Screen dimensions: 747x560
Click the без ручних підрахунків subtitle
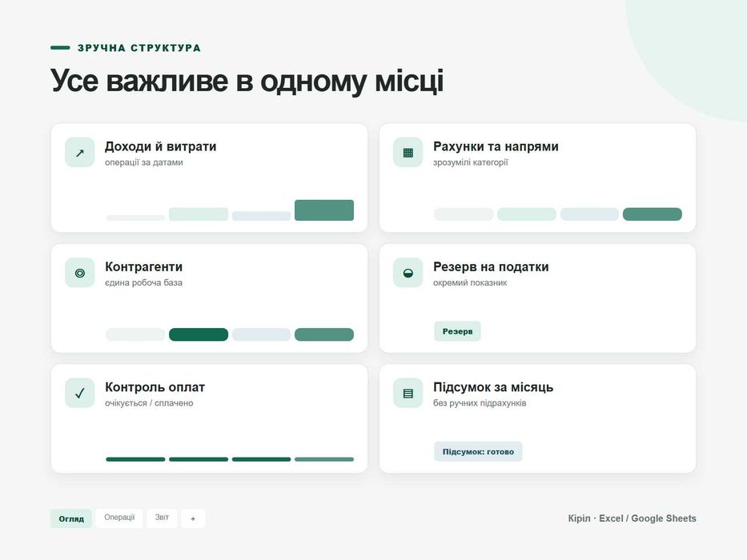click(x=480, y=403)
